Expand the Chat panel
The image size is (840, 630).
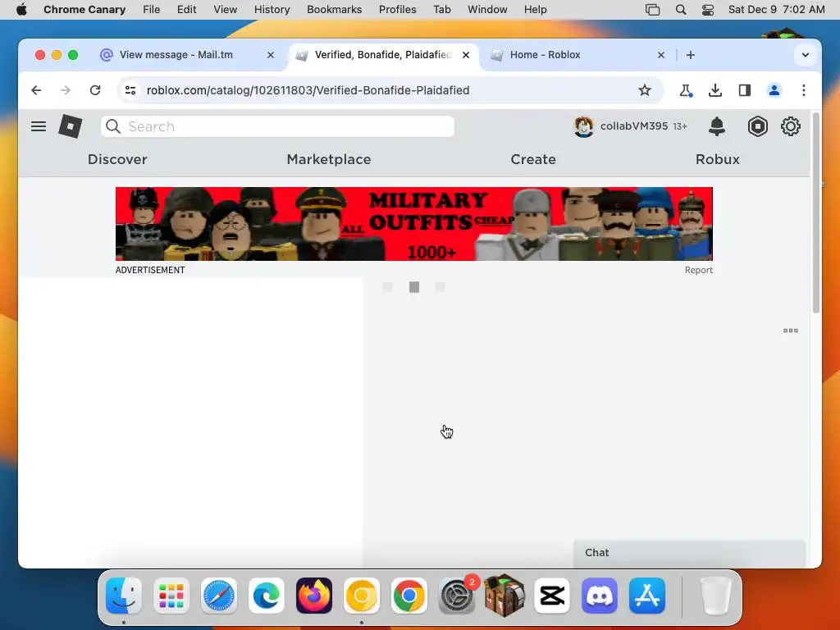click(x=689, y=553)
